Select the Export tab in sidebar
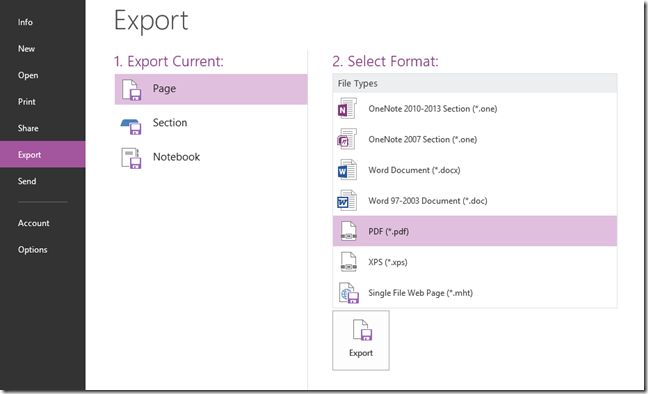The image size is (648, 394). point(43,154)
